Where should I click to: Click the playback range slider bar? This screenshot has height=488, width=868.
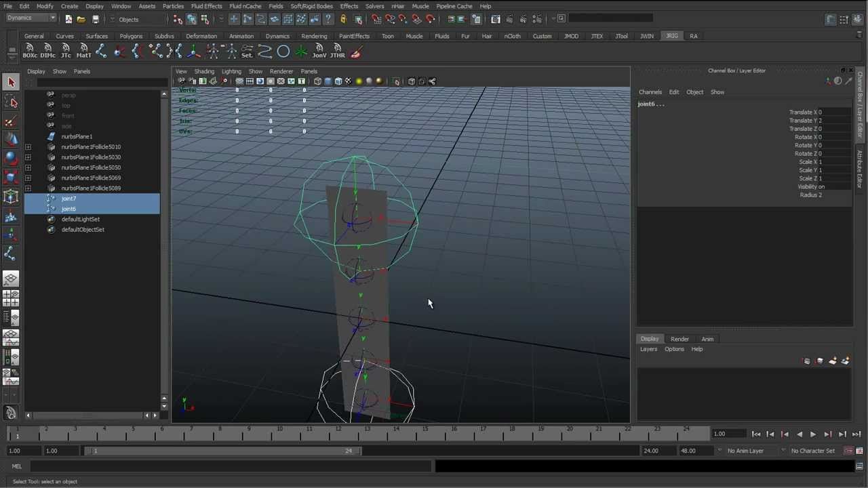[x=224, y=451]
